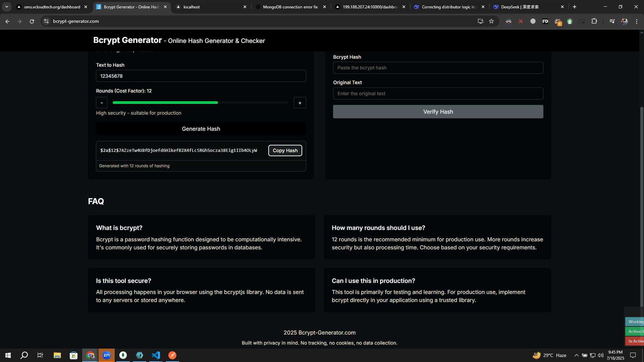The image size is (644, 362).
Task: Reload the current page
Action: [32, 21]
